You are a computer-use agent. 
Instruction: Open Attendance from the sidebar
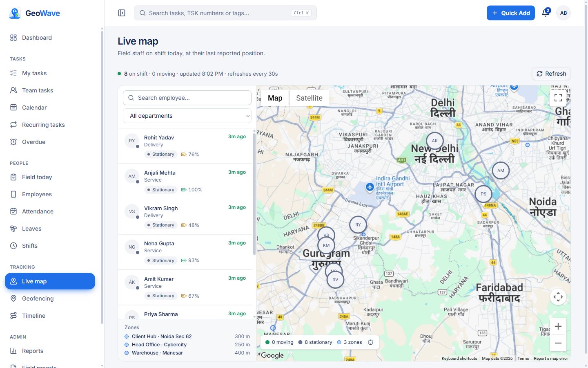click(x=50, y=211)
